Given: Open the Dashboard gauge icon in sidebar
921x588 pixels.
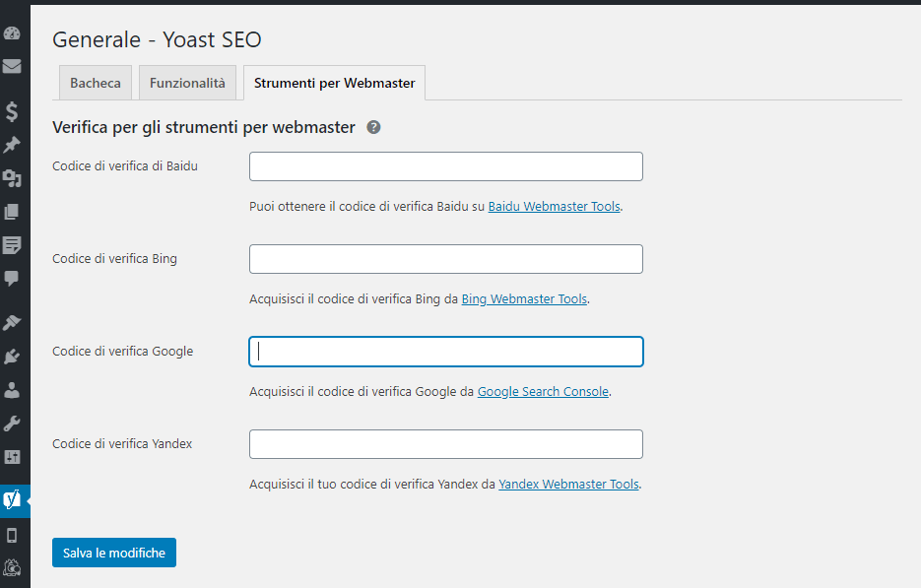Looking at the screenshot, I should pyautogui.click(x=12, y=33).
